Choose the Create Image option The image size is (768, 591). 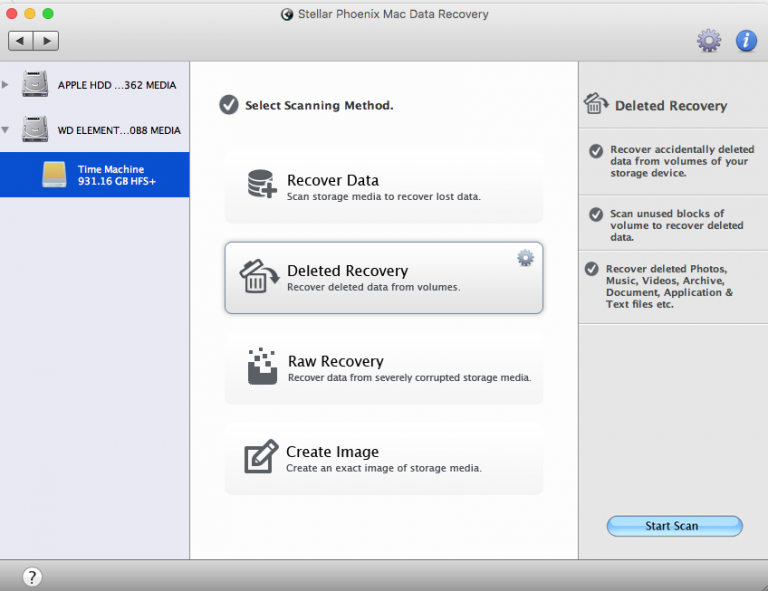pyautogui.click(x=384, y=459)
